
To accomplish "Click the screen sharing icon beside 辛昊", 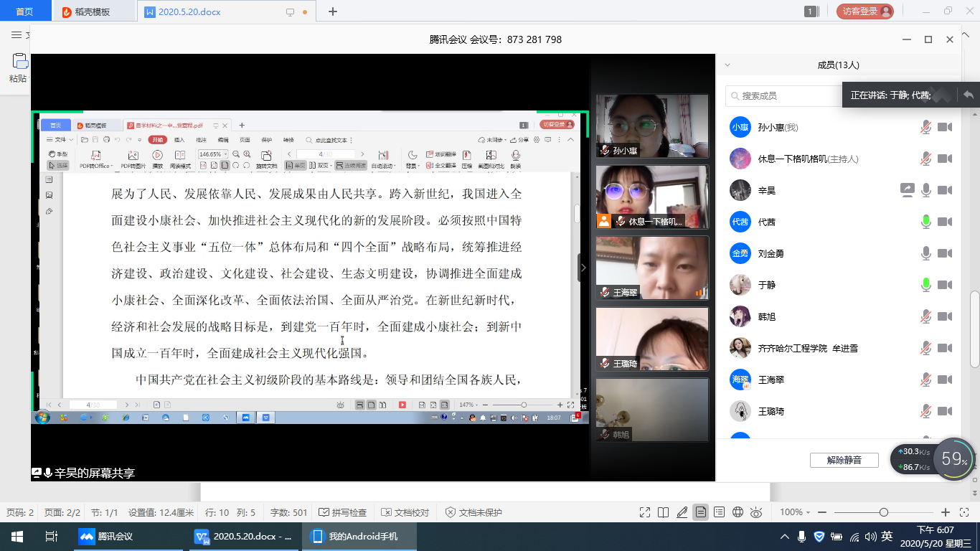I will tap(908, 190).
